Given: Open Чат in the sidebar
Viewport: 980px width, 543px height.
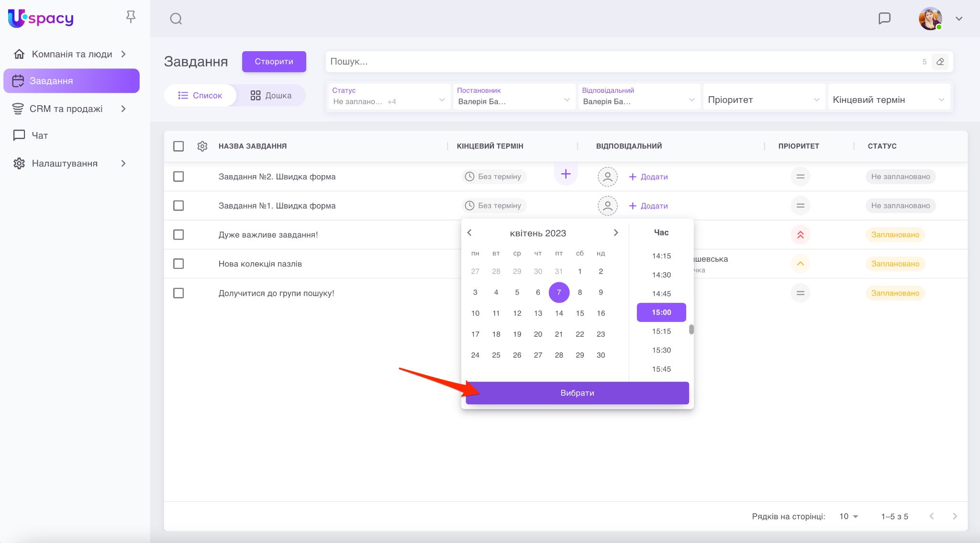Looking at the screenshot, I should pos(39,135).
